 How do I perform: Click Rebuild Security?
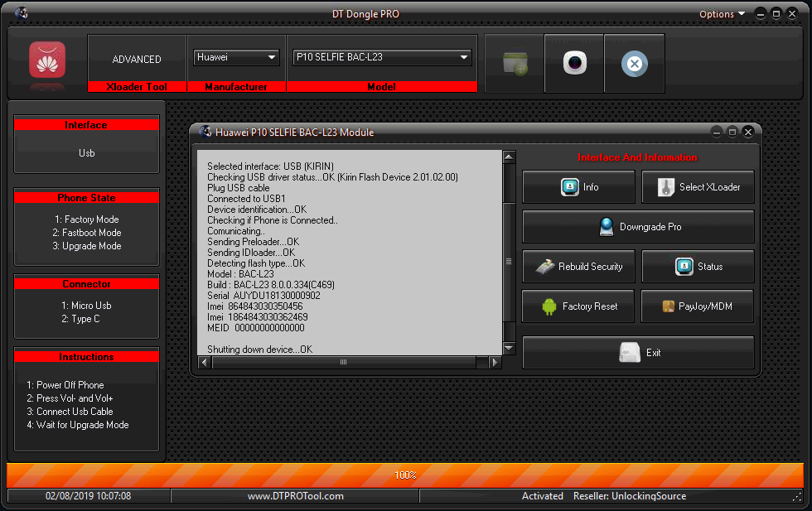coord(578,267)
